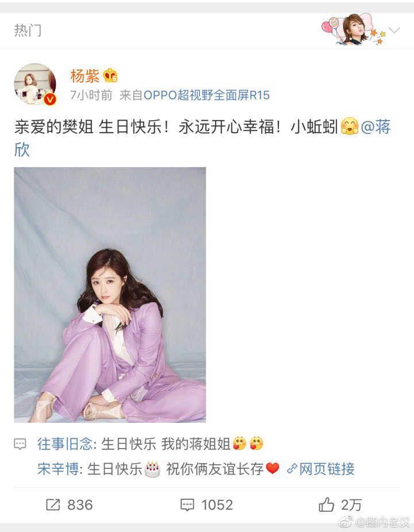Open comments via the 1052 speech bubble icon
The height and width of the screenshot is (532, 414).
[x=187, y=505]
